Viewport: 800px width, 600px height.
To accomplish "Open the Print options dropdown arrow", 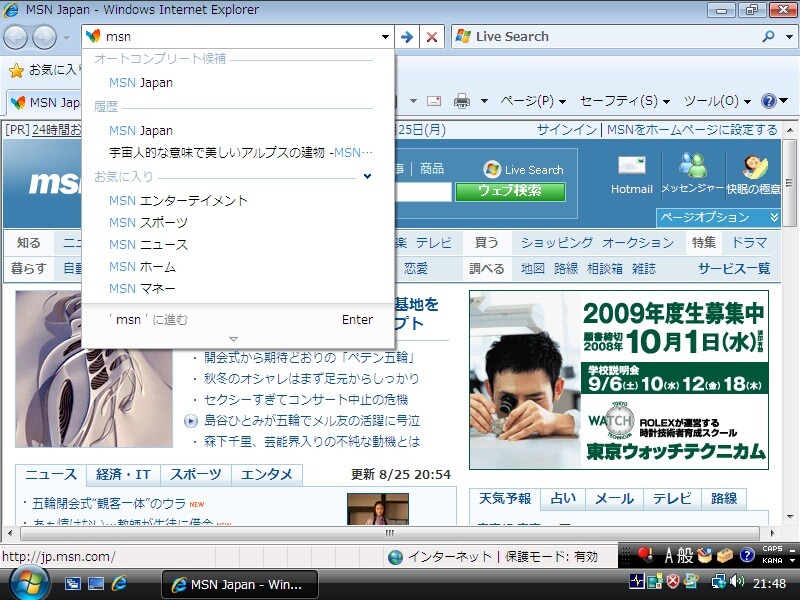I will [x=484, y=101].
